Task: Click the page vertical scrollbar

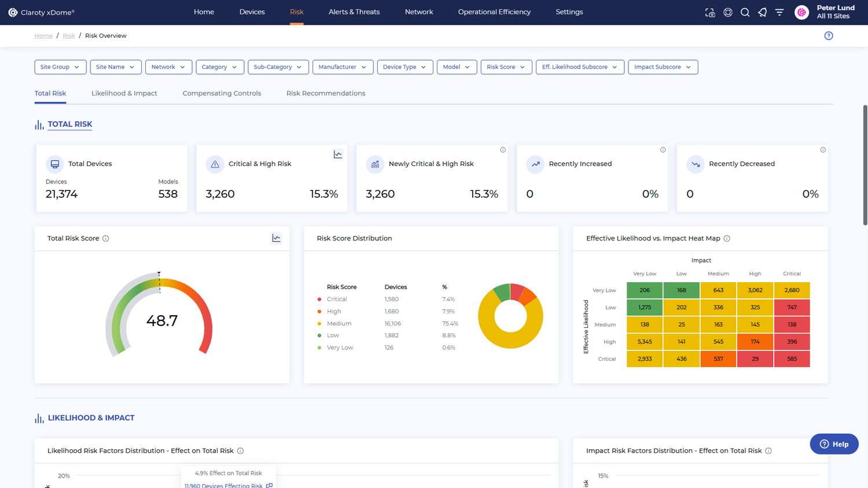Action: coord(865,165)
